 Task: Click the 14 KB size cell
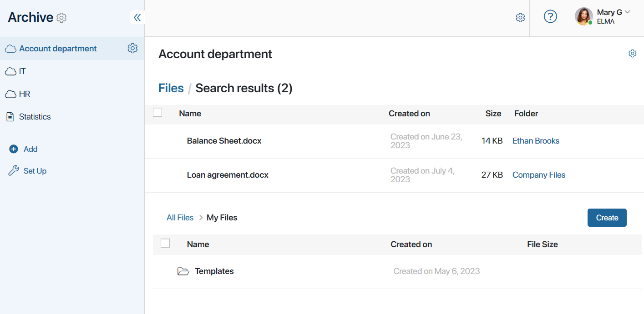492,141
